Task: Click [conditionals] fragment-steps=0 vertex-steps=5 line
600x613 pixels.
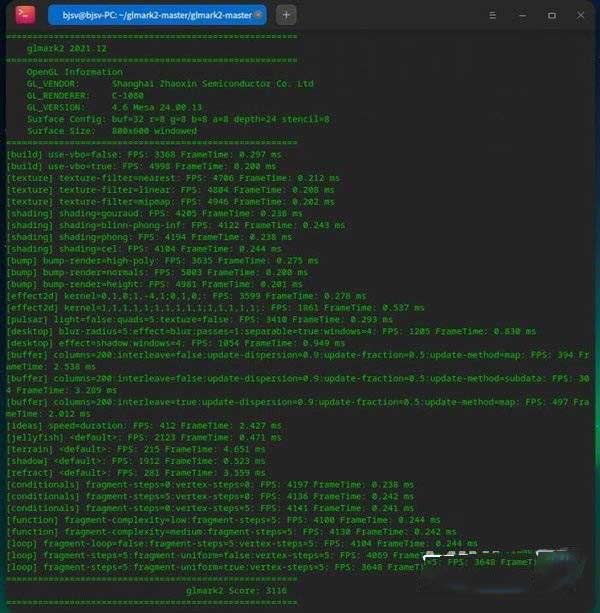Action: point(210,508)
